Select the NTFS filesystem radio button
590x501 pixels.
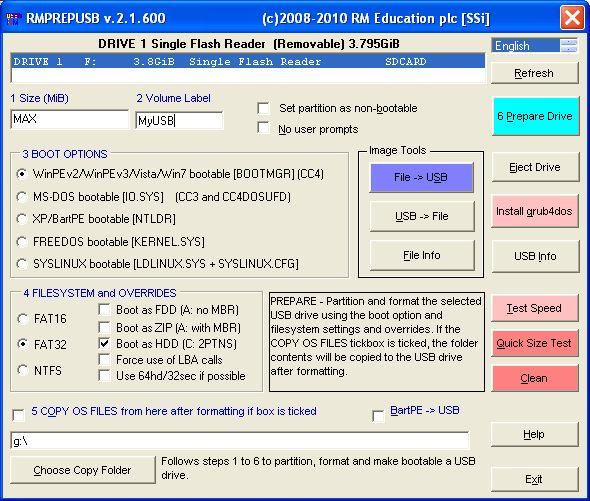[23, 370]
